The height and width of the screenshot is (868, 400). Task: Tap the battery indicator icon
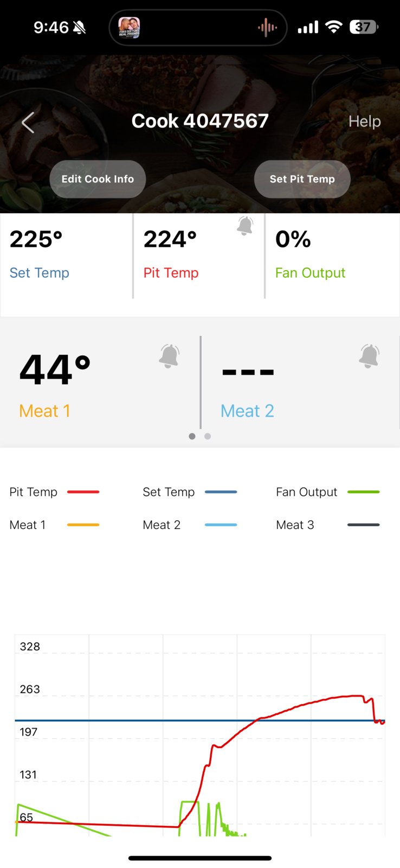pos(364,27)
